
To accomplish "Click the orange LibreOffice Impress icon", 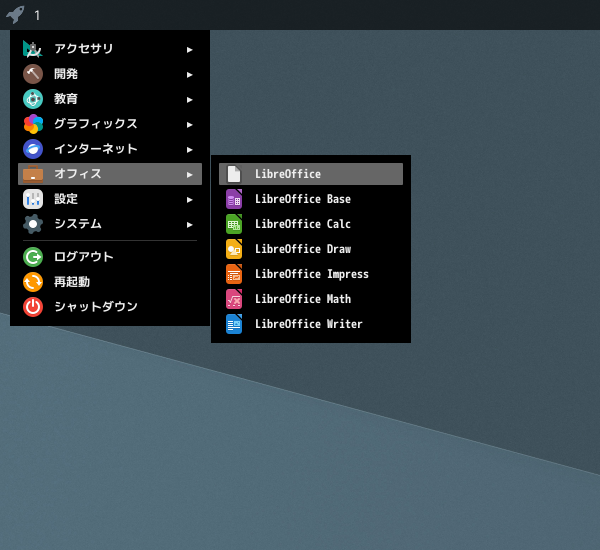I will 234,274.
